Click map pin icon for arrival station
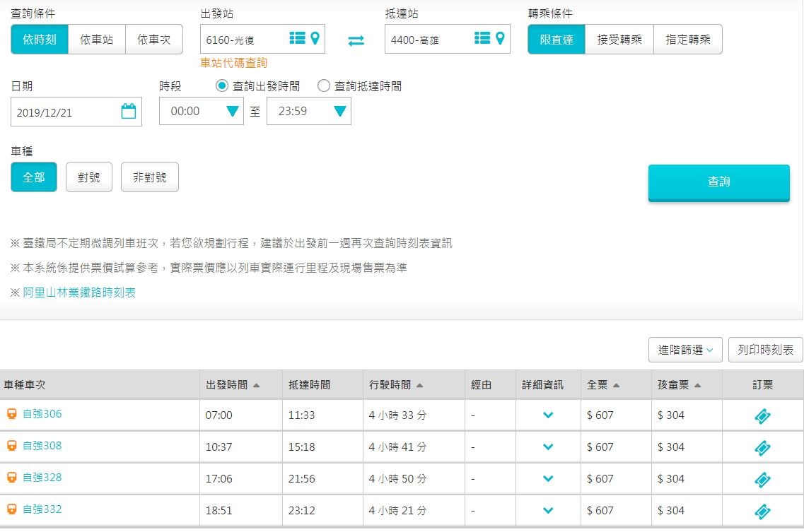This screenshot has height=532, width=804. pos(501,38)
